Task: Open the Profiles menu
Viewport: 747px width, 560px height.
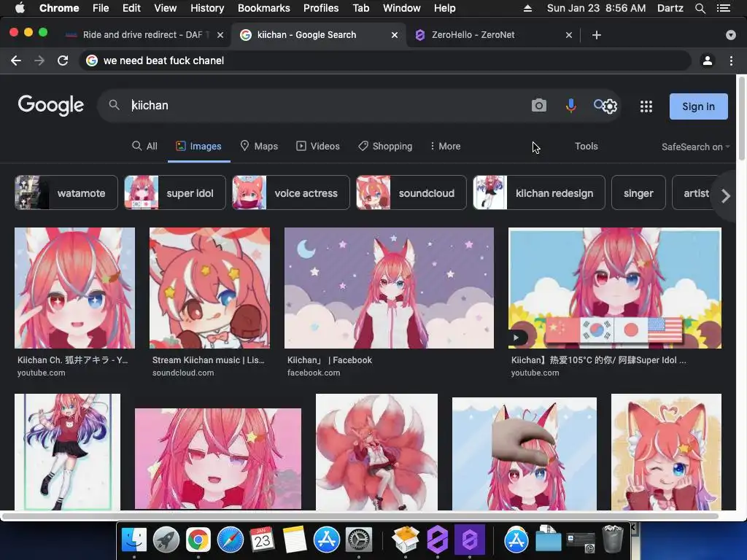Action: 321,8
